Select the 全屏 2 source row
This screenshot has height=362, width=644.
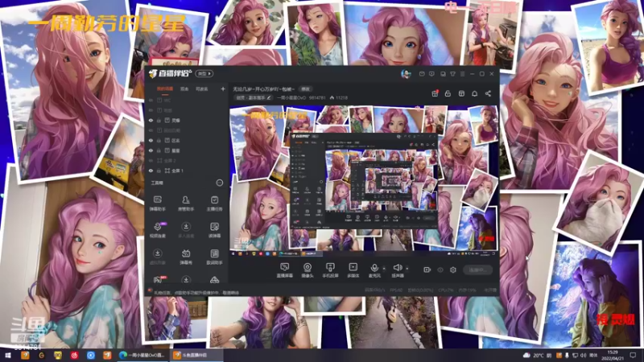[187, 160]
